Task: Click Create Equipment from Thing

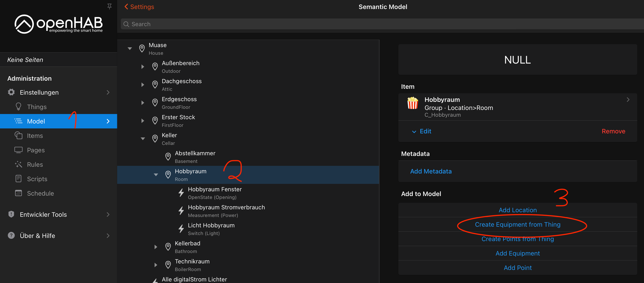Action: 517,224
